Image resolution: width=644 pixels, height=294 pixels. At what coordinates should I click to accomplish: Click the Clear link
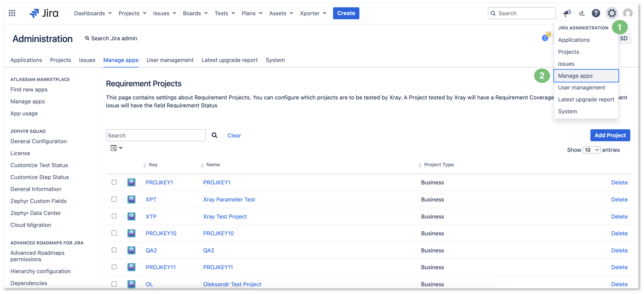[x=234, y=135]
